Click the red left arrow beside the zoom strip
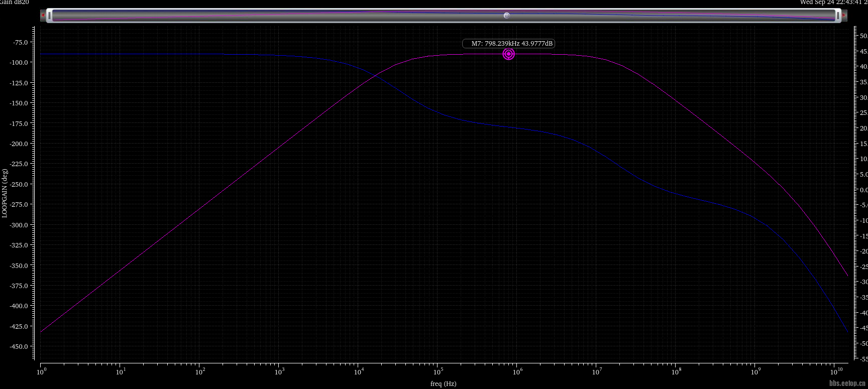The width and height of the screenshot is (868, 389). click(x=43, y=15)
